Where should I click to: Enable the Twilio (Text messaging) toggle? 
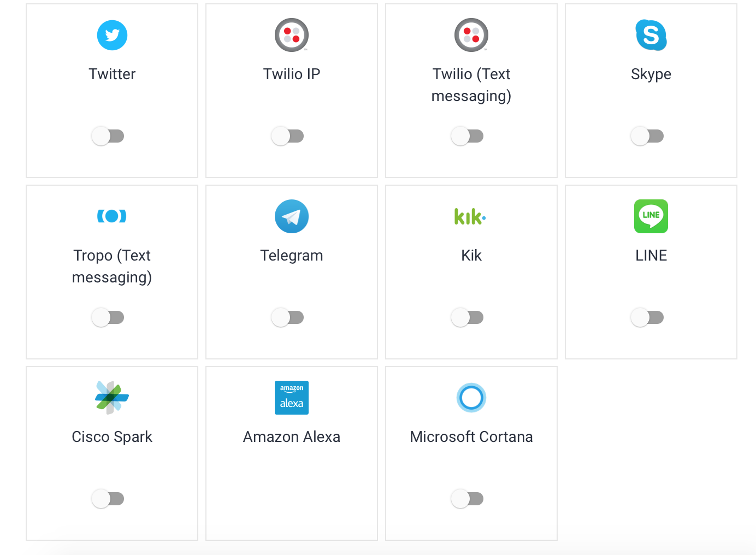[467, 136]
